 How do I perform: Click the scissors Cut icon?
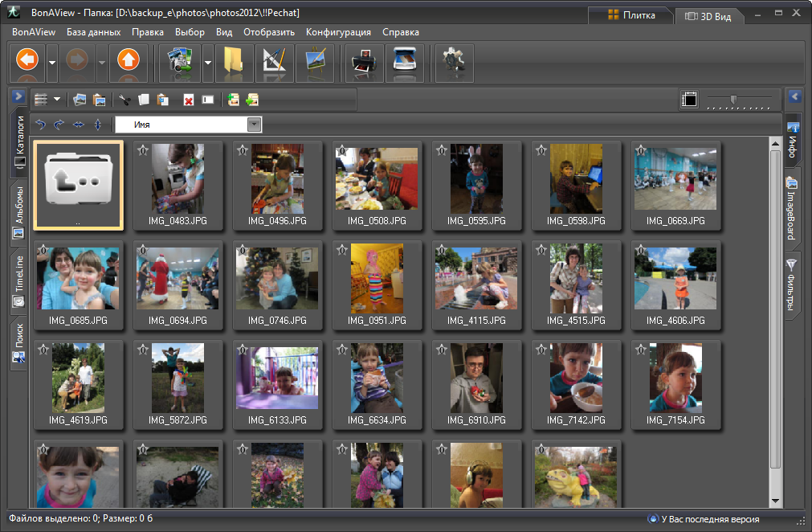tap(124, 100)
